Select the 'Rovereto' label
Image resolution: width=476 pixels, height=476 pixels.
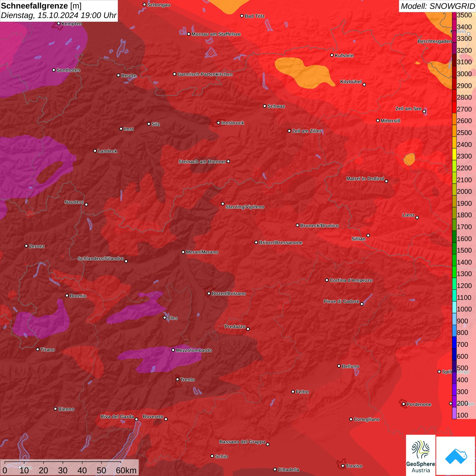pyautogui.click(x=153, y=417)
